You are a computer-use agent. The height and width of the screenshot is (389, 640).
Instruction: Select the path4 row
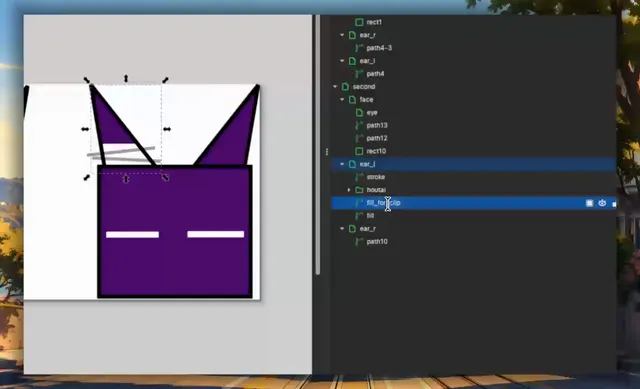[473, 73]
